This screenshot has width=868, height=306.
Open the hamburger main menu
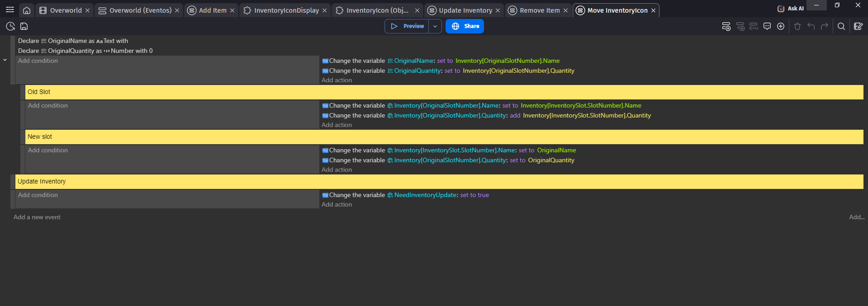pos(9,10)
